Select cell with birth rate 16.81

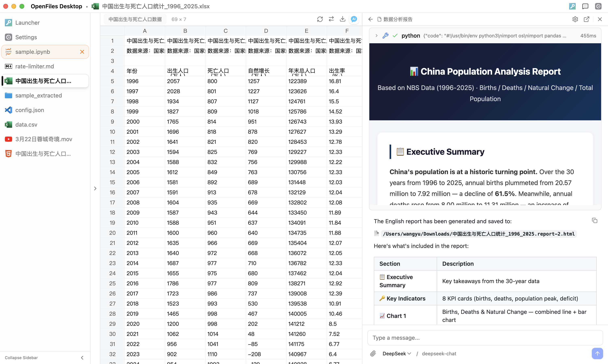coord(344,81)
